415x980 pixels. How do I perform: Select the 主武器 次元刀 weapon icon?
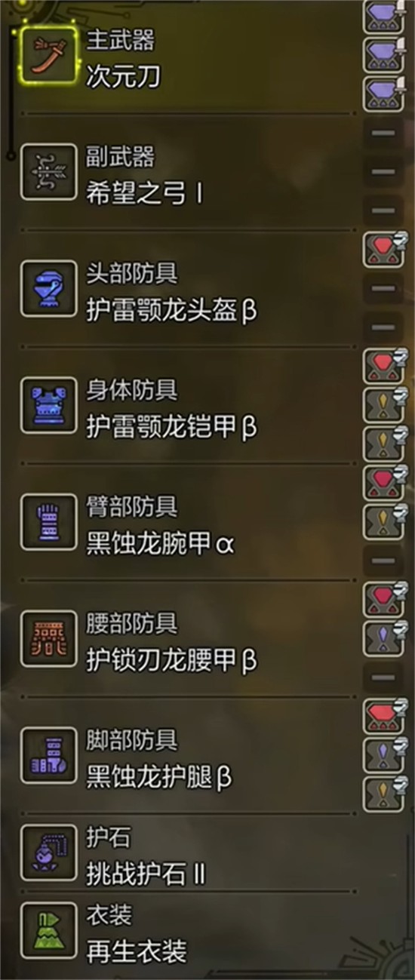[48, 56]
